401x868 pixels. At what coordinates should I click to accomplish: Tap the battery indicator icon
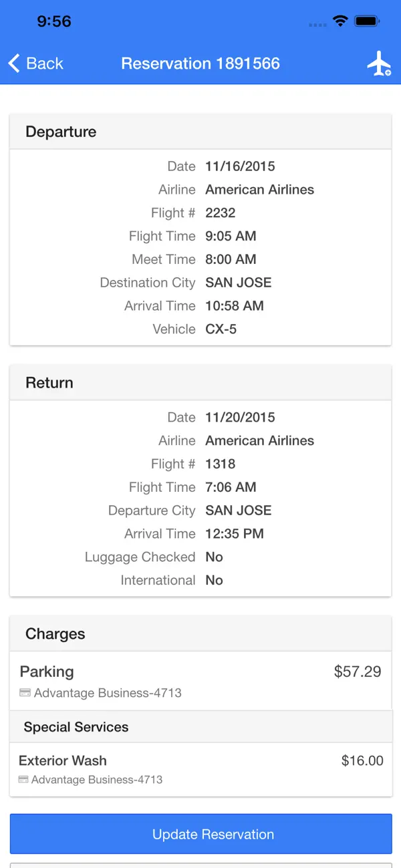tap(368, 21)
